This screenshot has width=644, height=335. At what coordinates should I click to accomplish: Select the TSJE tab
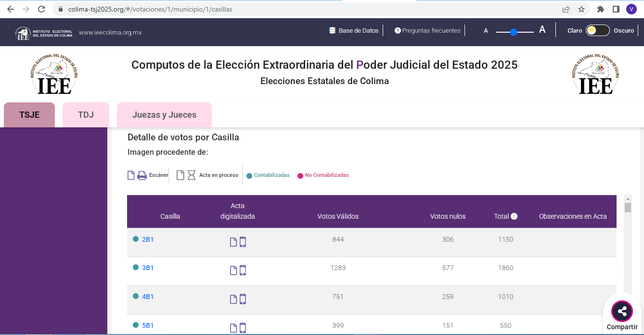29,115
